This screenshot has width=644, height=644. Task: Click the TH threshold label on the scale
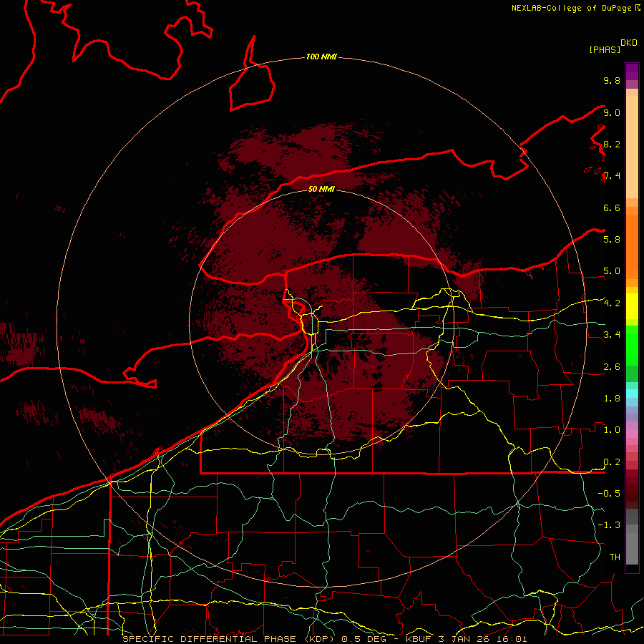[615, 557]
